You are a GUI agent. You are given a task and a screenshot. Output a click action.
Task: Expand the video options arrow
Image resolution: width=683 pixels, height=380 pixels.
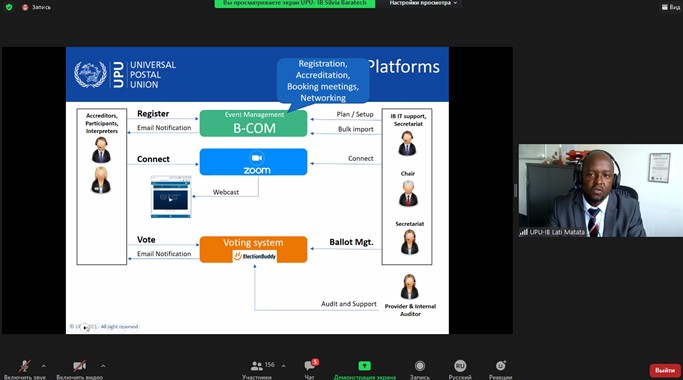click(x=103, y=366)
